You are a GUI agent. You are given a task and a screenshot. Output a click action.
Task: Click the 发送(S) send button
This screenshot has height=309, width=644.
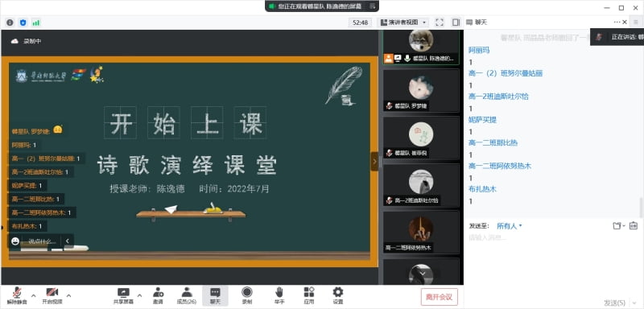615,303
